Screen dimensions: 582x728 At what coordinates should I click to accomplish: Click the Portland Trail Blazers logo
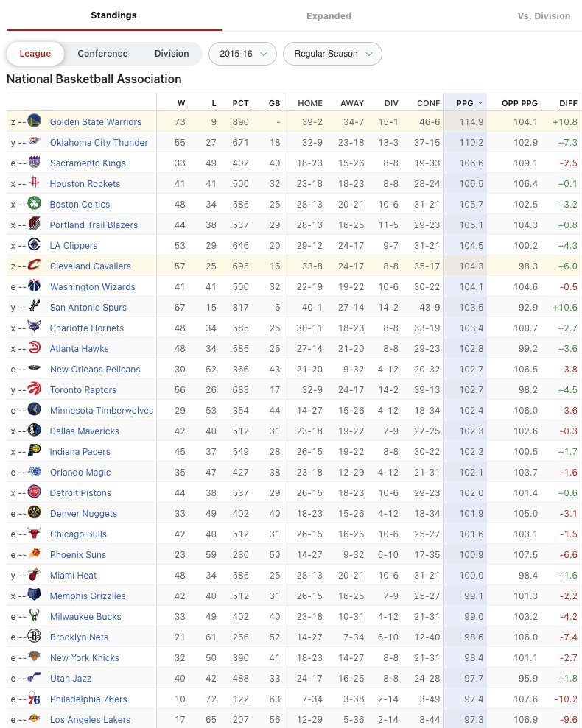coord(34,225)
